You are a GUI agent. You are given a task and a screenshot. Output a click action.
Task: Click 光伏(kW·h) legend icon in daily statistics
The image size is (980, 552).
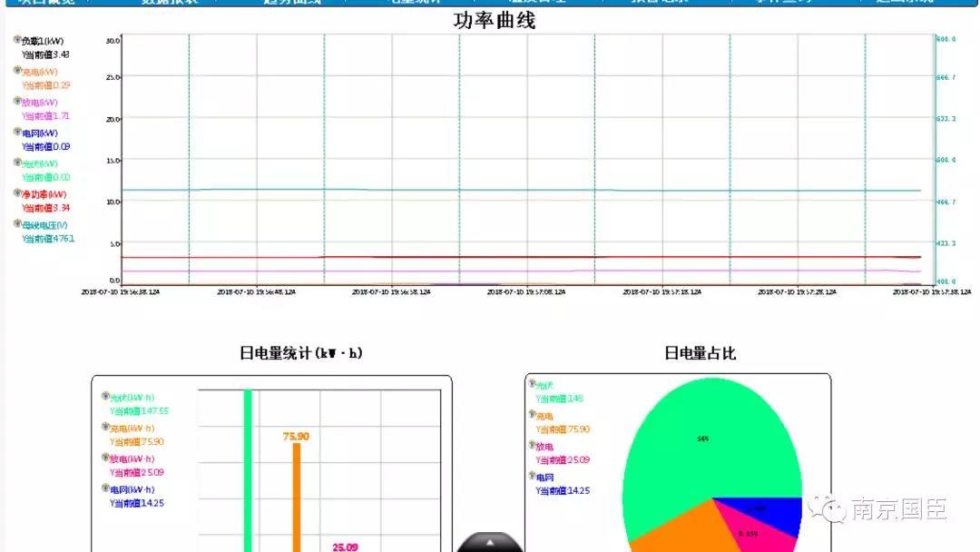105,397
